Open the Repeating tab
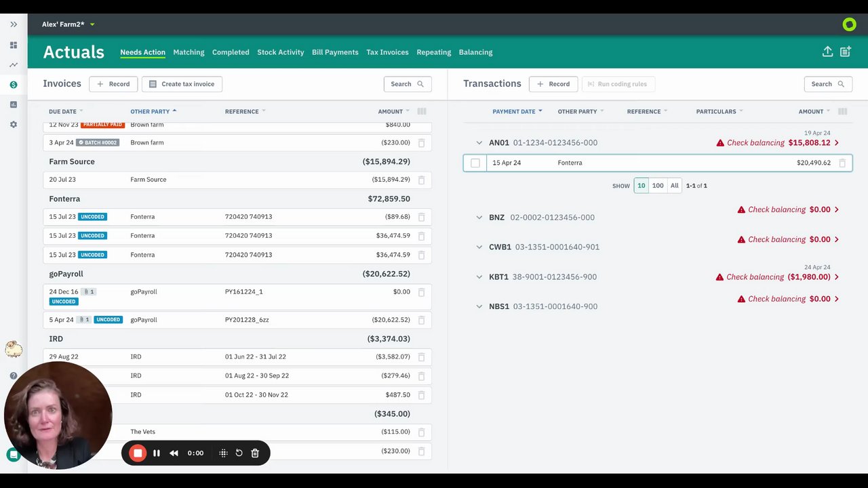 (434, 52)
